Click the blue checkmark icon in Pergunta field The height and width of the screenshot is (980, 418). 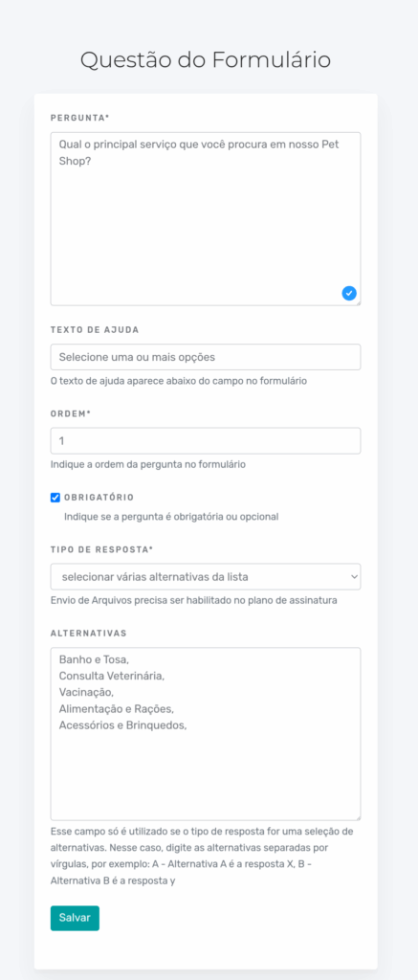[x=349, y=293]
